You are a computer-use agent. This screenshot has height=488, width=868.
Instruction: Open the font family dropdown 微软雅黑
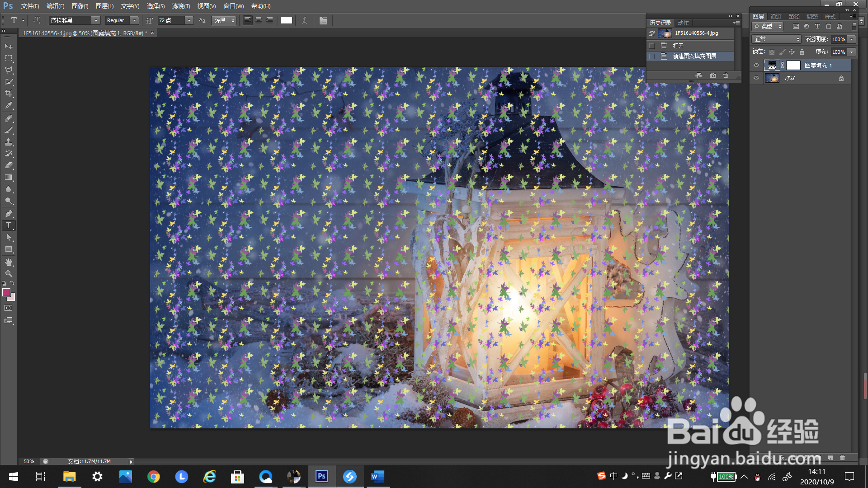pos(96,20)
